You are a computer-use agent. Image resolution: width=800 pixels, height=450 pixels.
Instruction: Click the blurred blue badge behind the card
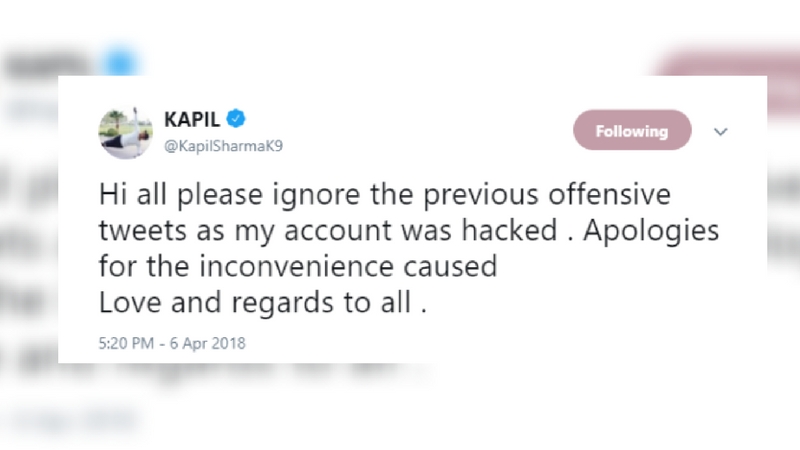(x=121, y=62)
